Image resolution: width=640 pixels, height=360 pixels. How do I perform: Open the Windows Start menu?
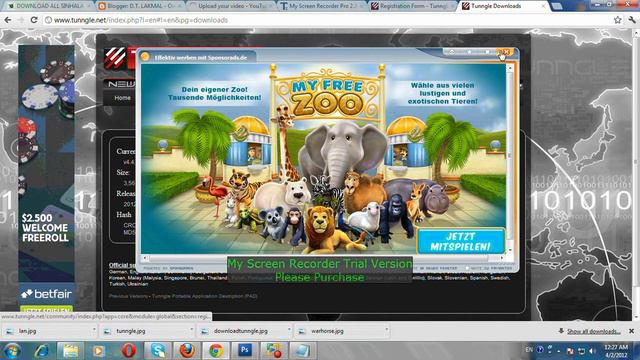tap(12, 351)
